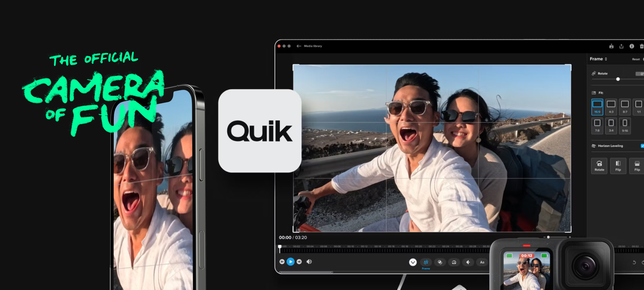Open the info icon in title bar
Viewport: 644px width, 290px height.
click(x=632, y=46)
